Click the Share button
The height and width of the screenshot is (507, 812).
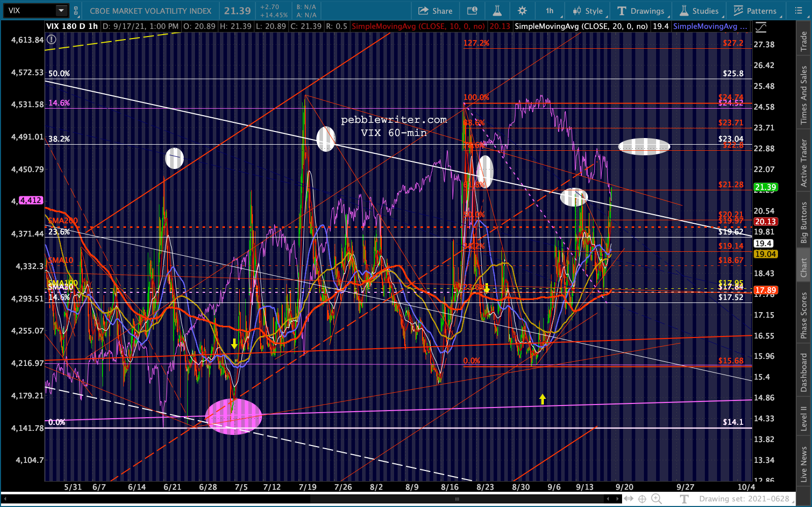click(x=435, y=11)
